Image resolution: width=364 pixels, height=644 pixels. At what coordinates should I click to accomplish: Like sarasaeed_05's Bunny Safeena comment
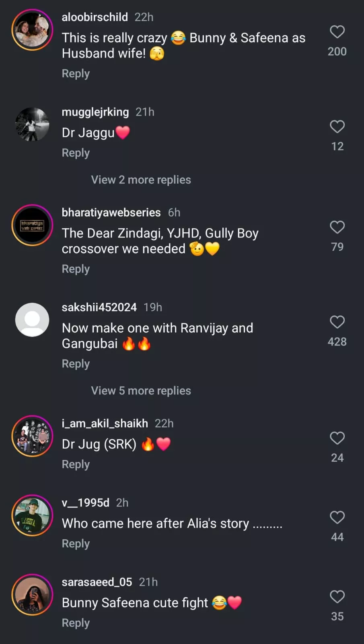[337, 597]
